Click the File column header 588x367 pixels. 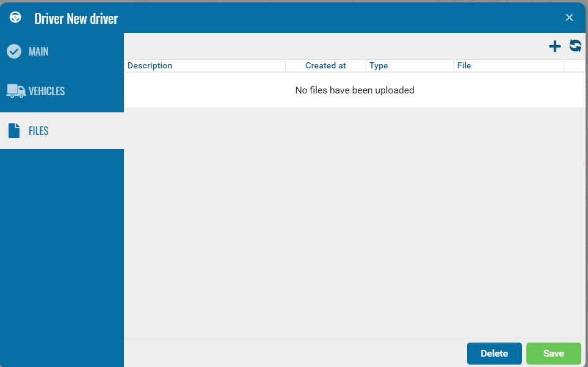(x=464, y=65)
